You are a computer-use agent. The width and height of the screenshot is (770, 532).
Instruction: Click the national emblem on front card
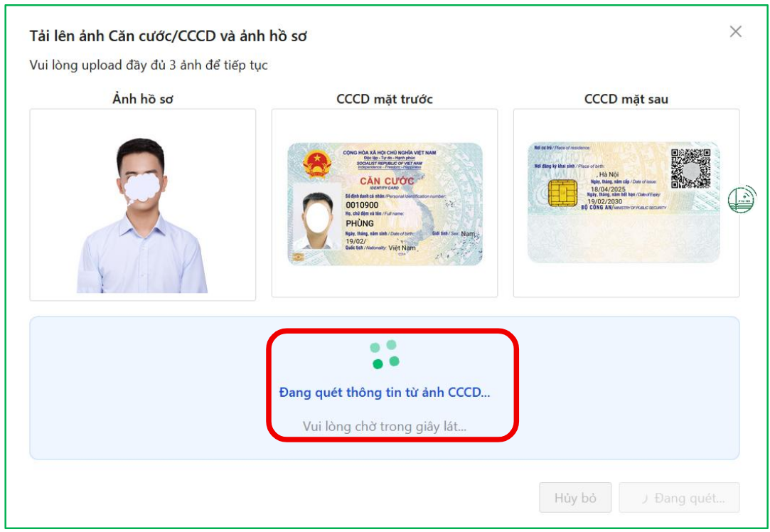tap(316, 164)
